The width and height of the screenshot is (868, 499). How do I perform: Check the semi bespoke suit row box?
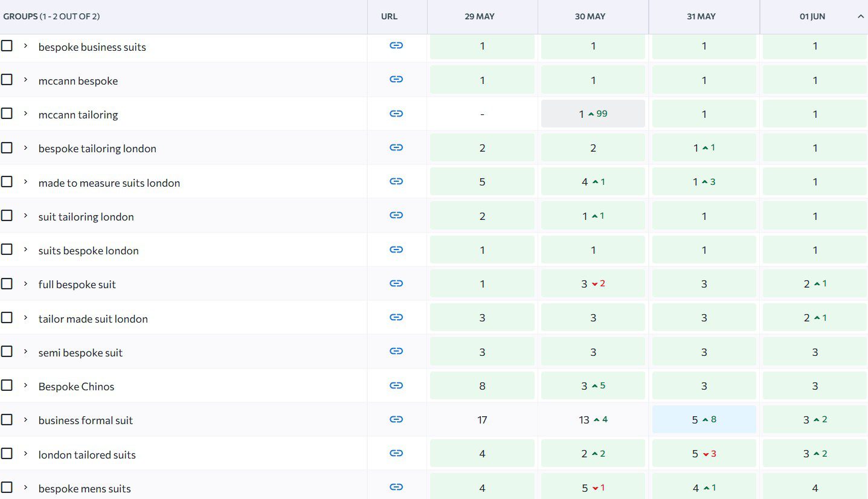[7, 352]
